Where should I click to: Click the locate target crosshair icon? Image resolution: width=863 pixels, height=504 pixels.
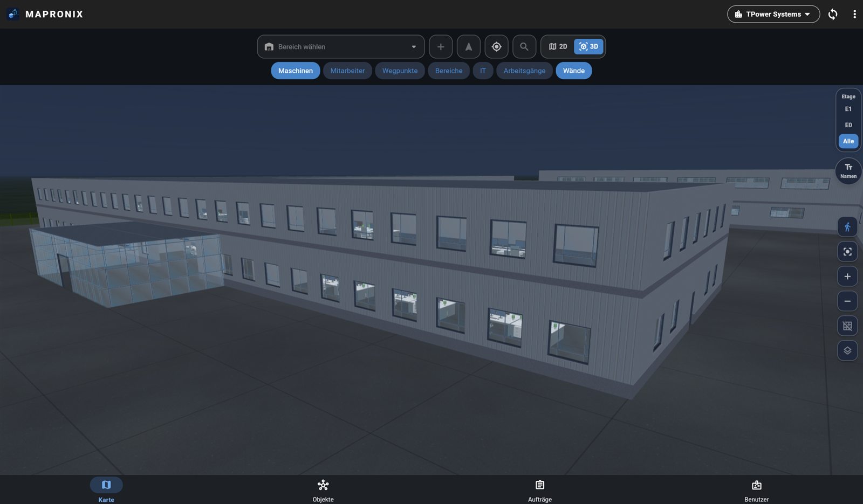(497, 47)
